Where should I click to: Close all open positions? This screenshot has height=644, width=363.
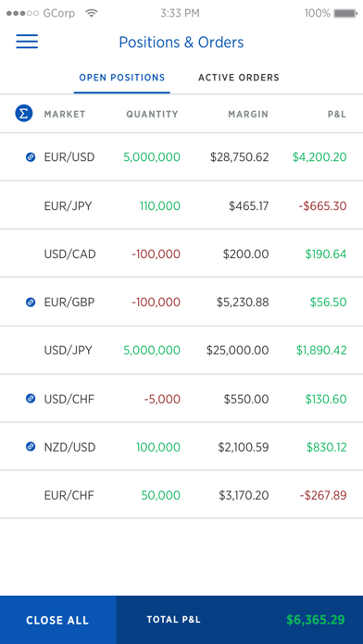point(58,620)
